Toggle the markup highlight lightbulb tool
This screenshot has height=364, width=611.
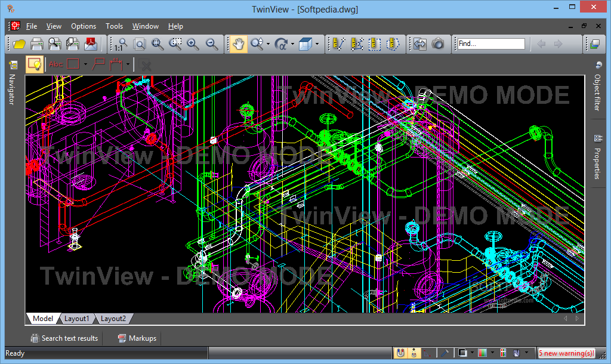[35, 64]
